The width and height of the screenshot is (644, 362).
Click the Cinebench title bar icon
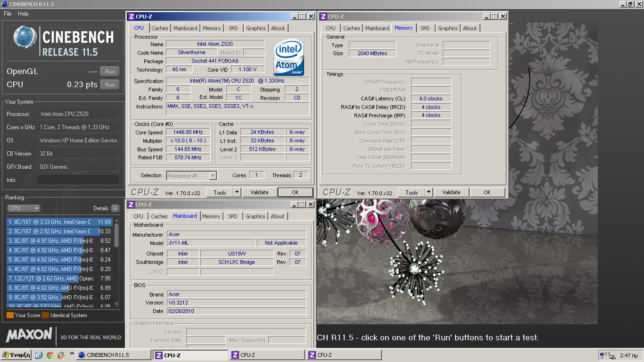(x=4, y=4)
